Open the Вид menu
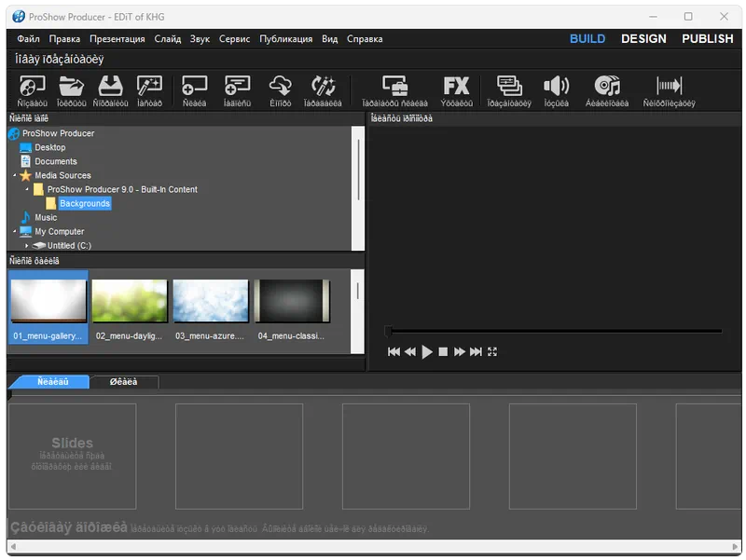Screen dimensions: 746x560 tap(330, 39)
